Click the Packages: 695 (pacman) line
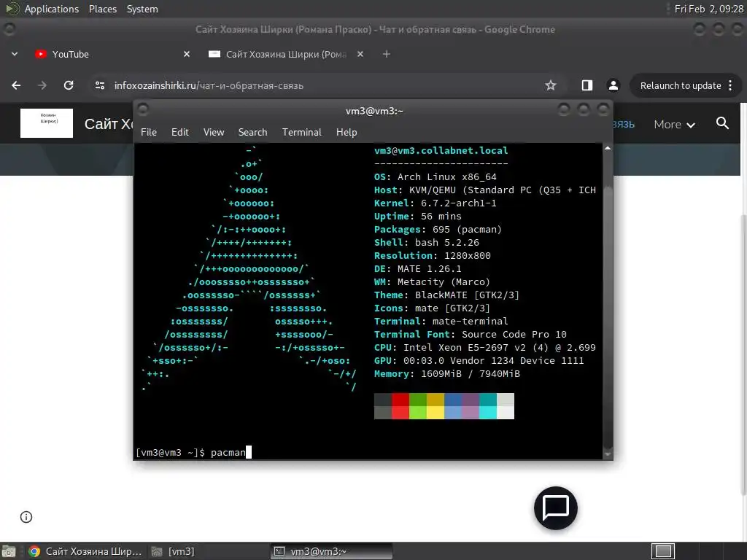This screenshot has height=560, width=747. [x=438, y=230]
